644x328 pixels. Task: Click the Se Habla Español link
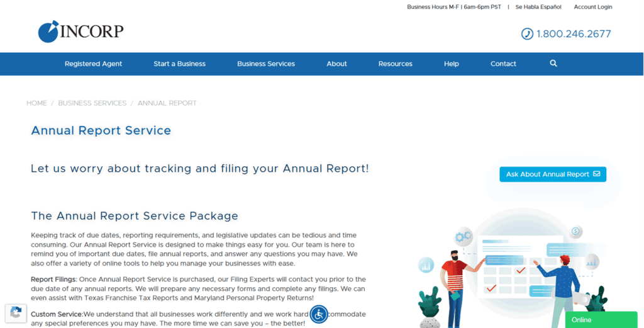(x=538, y=7)
